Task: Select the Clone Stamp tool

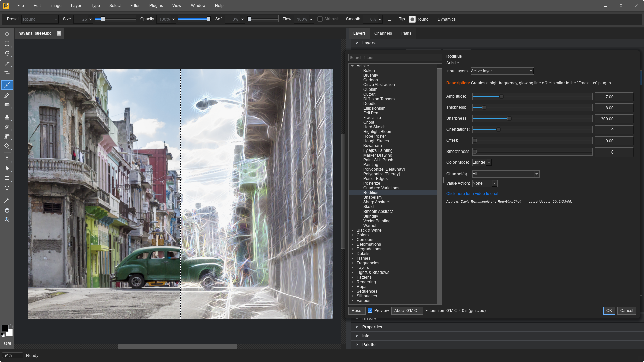Action: pos(7,117)
